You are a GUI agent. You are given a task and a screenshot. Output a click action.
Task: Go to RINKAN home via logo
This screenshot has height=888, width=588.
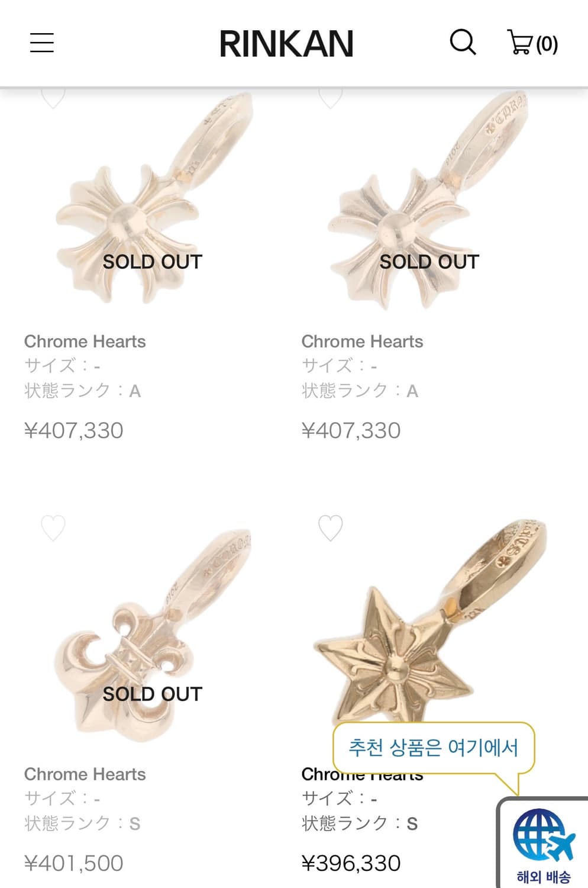click(286, 44)
